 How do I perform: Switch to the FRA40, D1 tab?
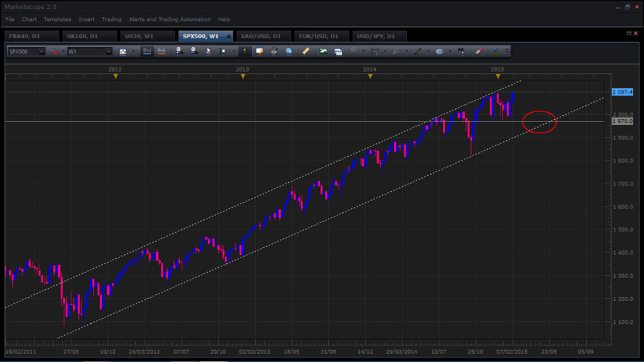click(32, 36)
